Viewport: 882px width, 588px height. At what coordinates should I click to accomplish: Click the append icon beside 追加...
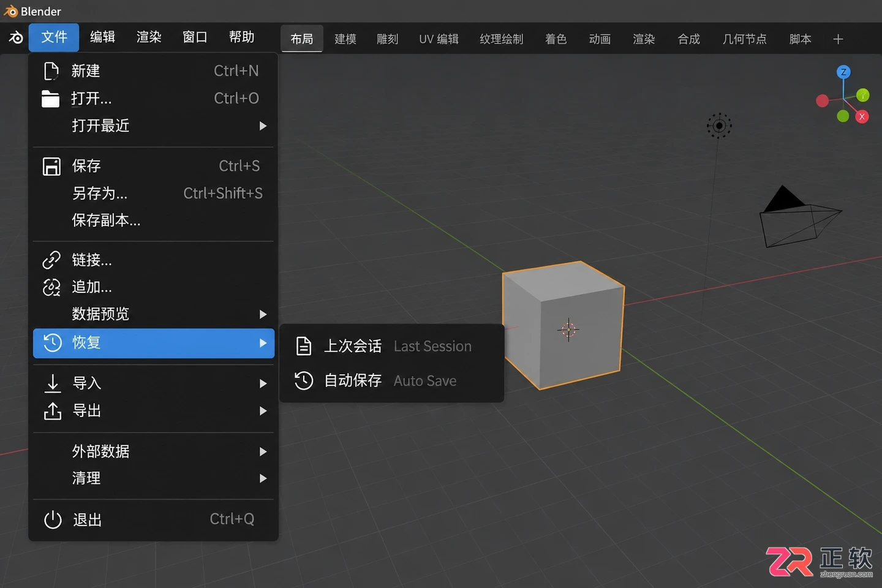[51, 287]
